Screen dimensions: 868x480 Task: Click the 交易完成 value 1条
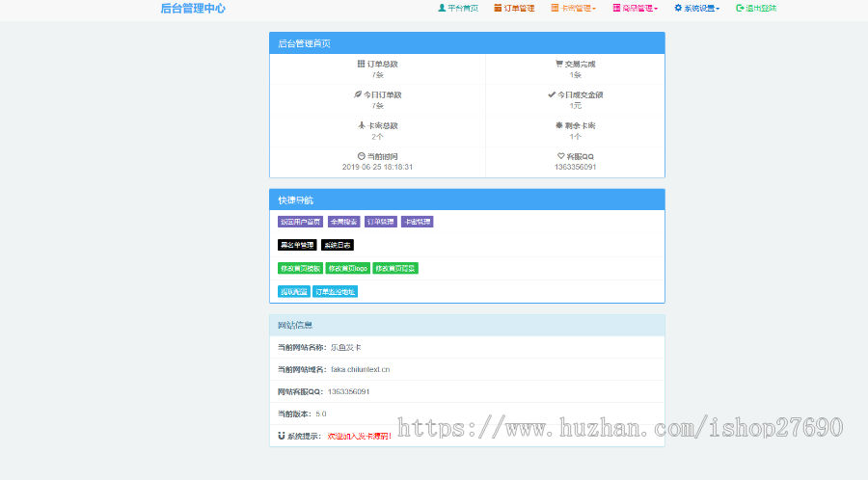(x=576, y=74)
